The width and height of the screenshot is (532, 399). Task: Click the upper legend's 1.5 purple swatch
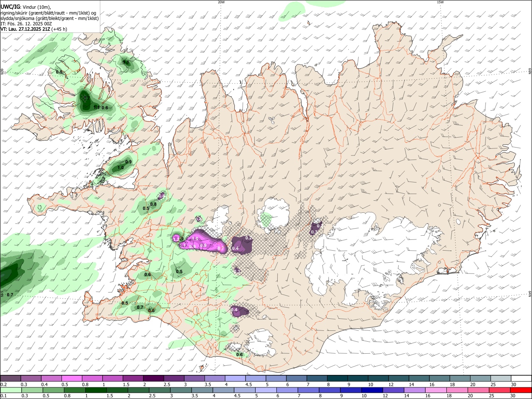(x=133, y=379)
